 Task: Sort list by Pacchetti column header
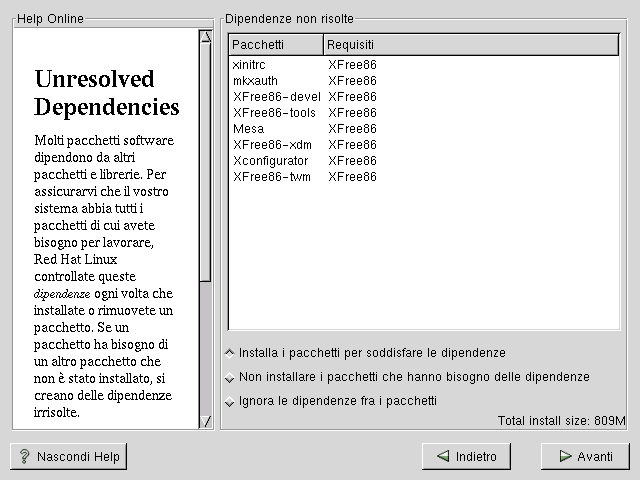pos(276,45)
